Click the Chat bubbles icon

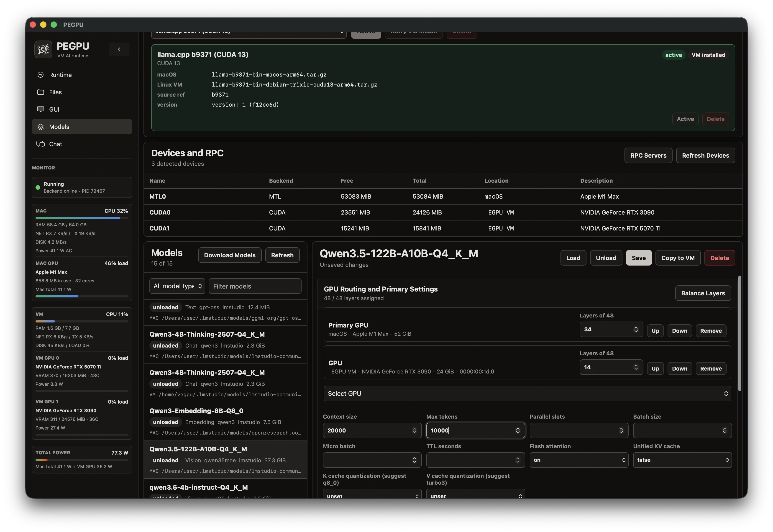tap(41, 144)
